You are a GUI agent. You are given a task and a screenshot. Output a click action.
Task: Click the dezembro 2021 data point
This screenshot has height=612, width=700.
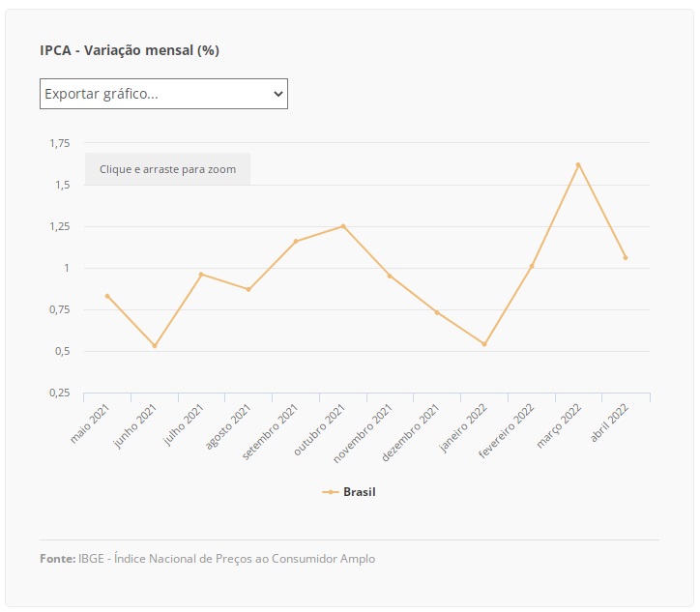(x=437, y=312)
